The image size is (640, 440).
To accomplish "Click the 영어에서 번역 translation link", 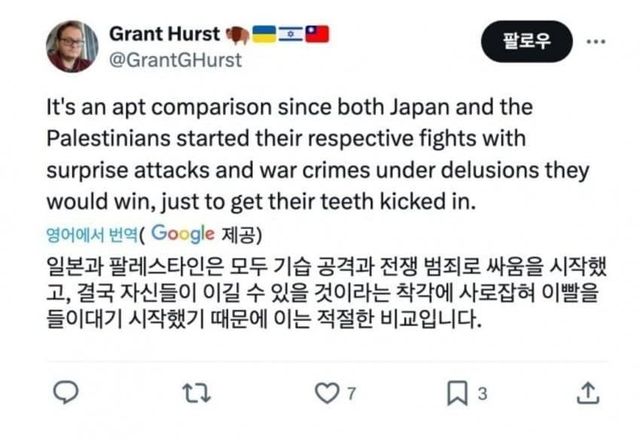I will 91,235.
